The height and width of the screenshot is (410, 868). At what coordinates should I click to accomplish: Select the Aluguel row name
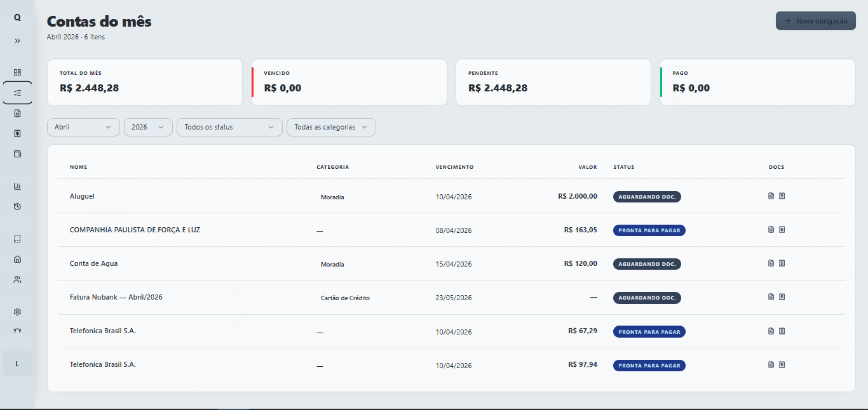82,197
